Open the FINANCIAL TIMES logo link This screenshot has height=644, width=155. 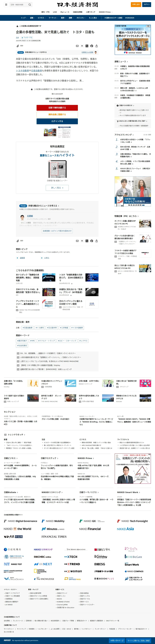click(x=54, y=537)
